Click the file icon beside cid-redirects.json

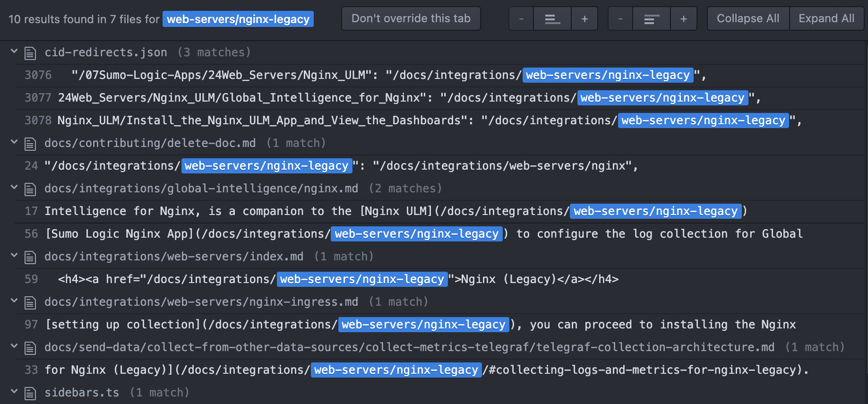[x=30, y=53]
